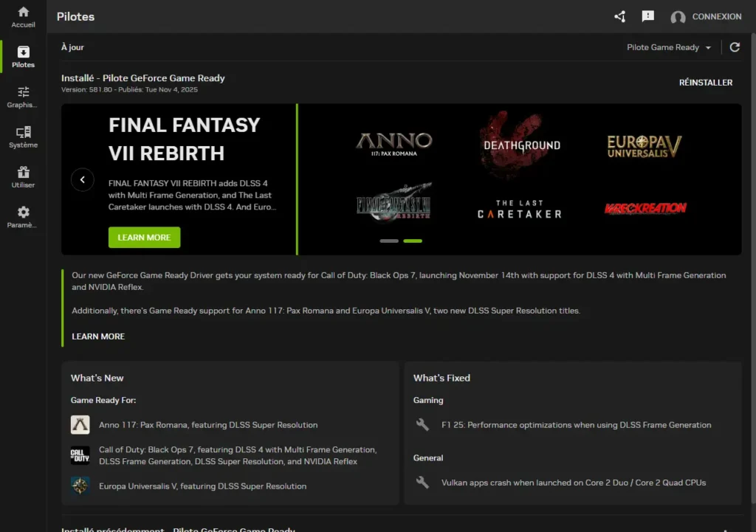Click the Call of Duty game icon
Image resolution: width=756 pixels, height=532 pixels.
(x=80, y=455)
